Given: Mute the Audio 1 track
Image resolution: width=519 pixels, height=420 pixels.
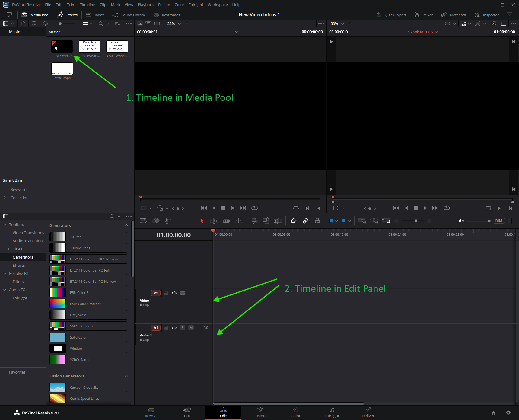Looking at the screenshot, I should point(191,328).
